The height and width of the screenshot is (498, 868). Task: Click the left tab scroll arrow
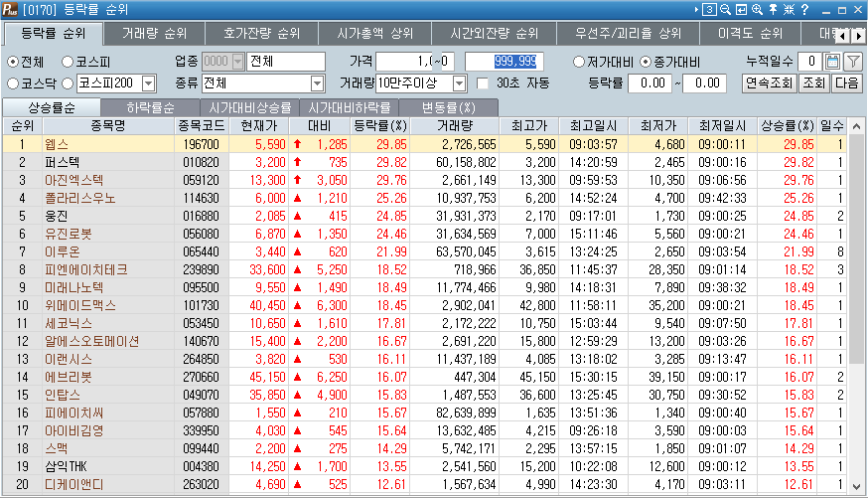pos(842,36)
